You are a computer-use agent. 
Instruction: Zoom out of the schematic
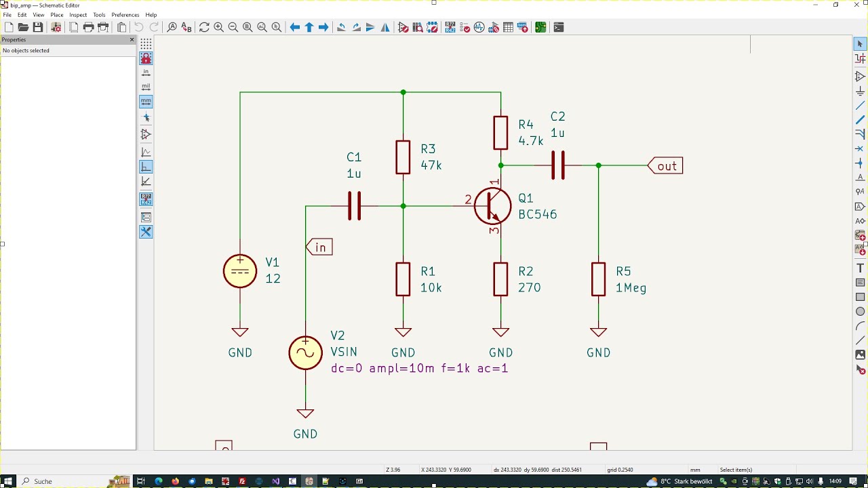(233, 27)
